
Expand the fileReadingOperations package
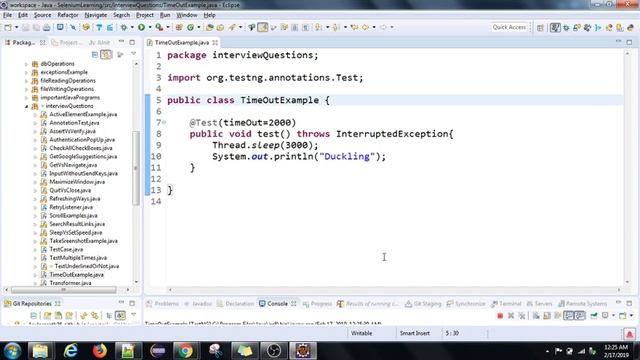tap(27, 81)
